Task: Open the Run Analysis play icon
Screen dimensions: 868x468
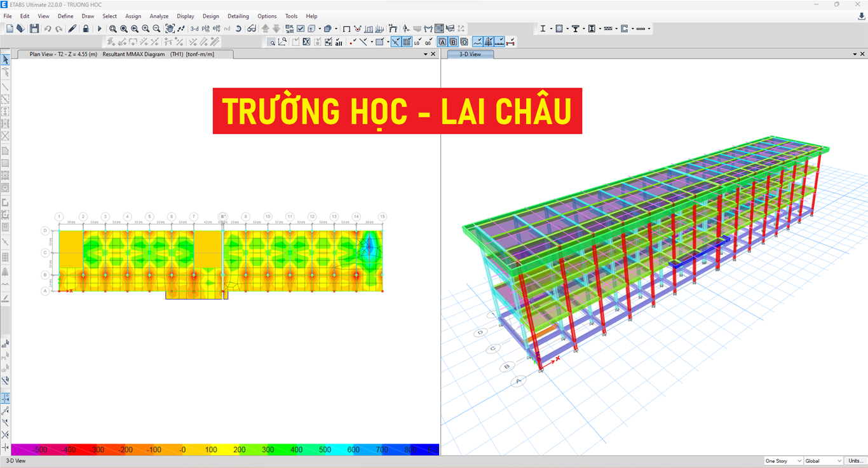Action: pyautogui.click(x=100, y=29)
